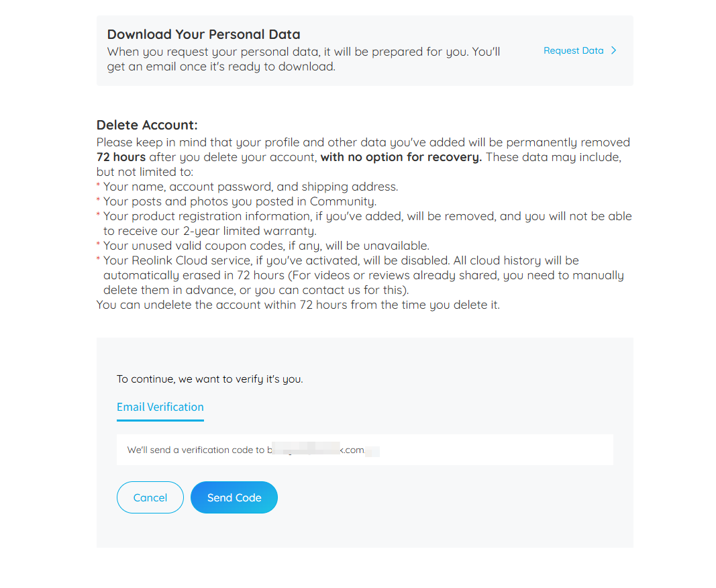Viewport: 716px width, 588px height.
Task: Click 'To continue, we want to verify' text
Action: click(209, 379)
